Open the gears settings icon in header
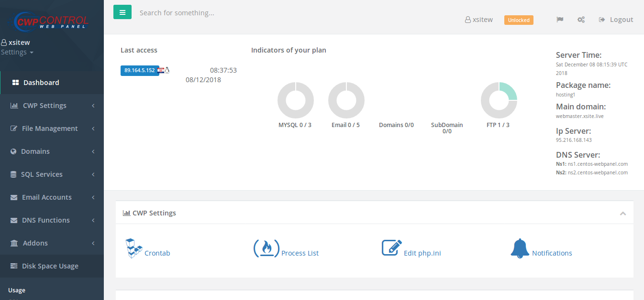 tap(581, 20)
